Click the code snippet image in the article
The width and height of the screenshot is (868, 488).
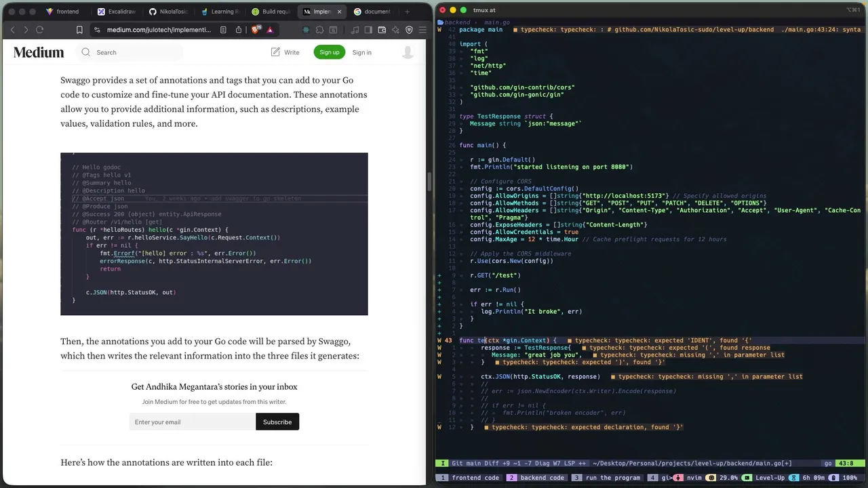(x=214, y=234)
